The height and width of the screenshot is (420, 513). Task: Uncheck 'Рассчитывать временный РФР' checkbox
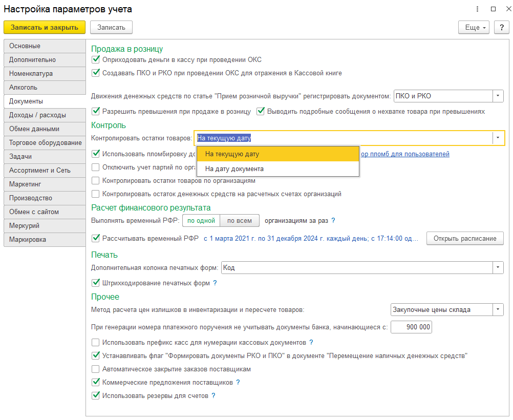click(96, 238)
